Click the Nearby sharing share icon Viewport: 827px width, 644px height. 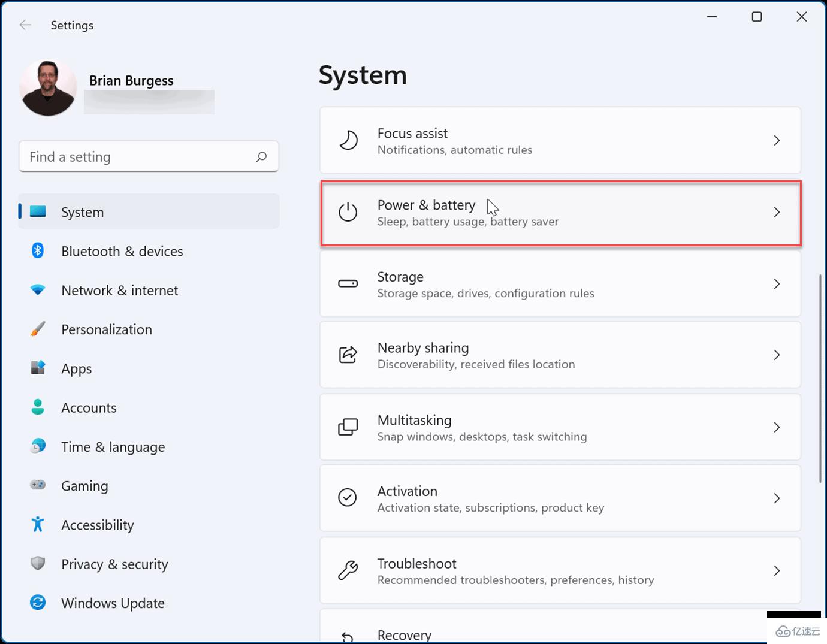tap(348, 355)
